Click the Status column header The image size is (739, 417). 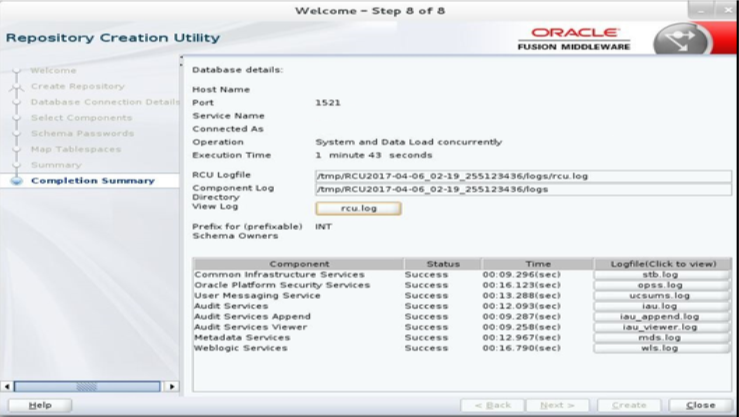(x=443, y=264)
